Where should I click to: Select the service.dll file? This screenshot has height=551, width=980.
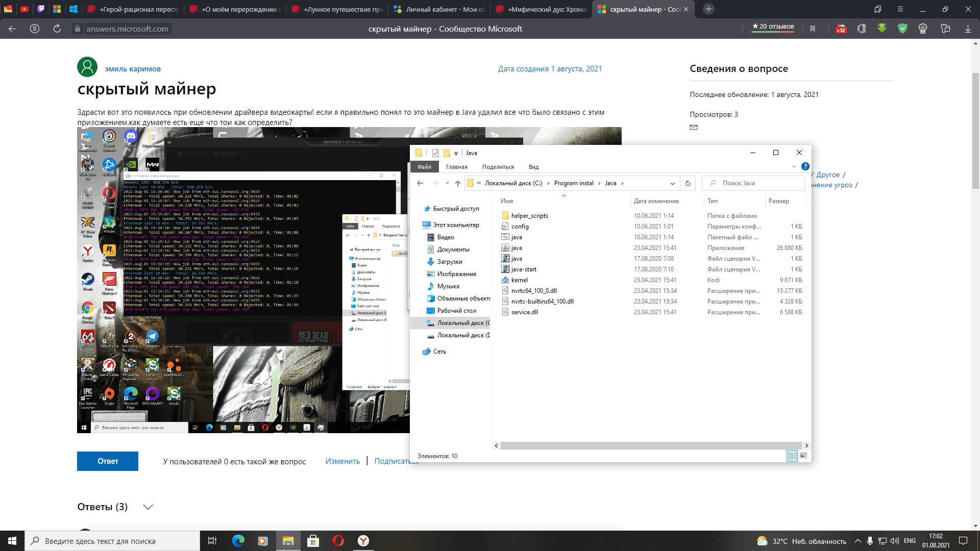pyautogui.click(x=524, y=312)
